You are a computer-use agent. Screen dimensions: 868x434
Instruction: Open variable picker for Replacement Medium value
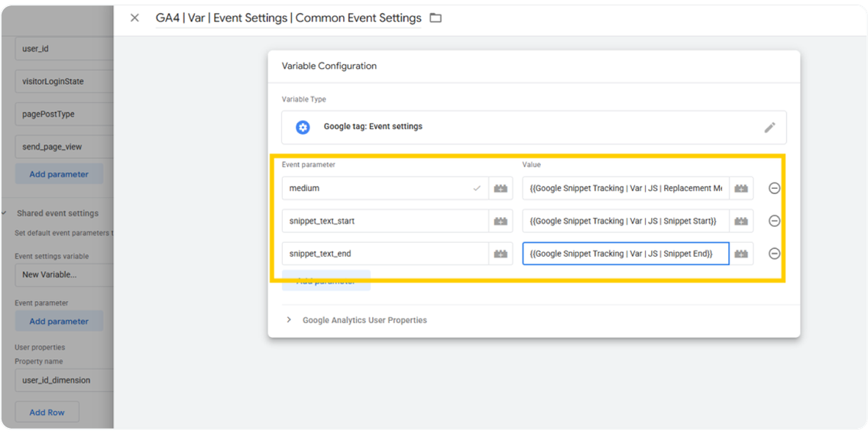[741, 188]
